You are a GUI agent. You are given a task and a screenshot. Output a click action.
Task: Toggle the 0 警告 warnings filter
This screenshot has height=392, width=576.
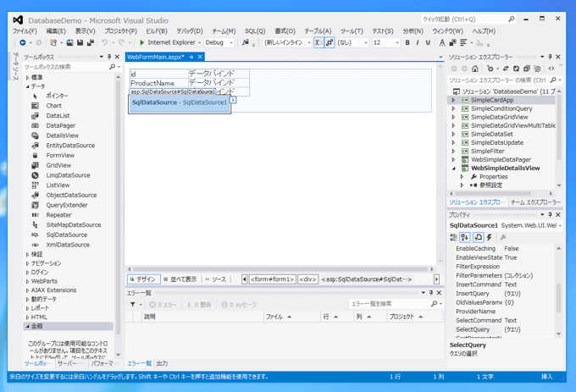tap(199, 305)
